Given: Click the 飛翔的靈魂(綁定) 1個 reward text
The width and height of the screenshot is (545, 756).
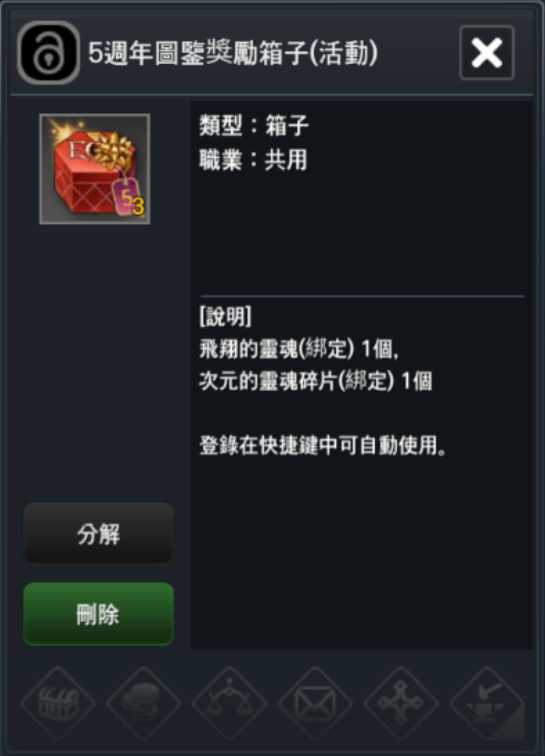Looking at the screenshot, I should click(x=299, y=349).
